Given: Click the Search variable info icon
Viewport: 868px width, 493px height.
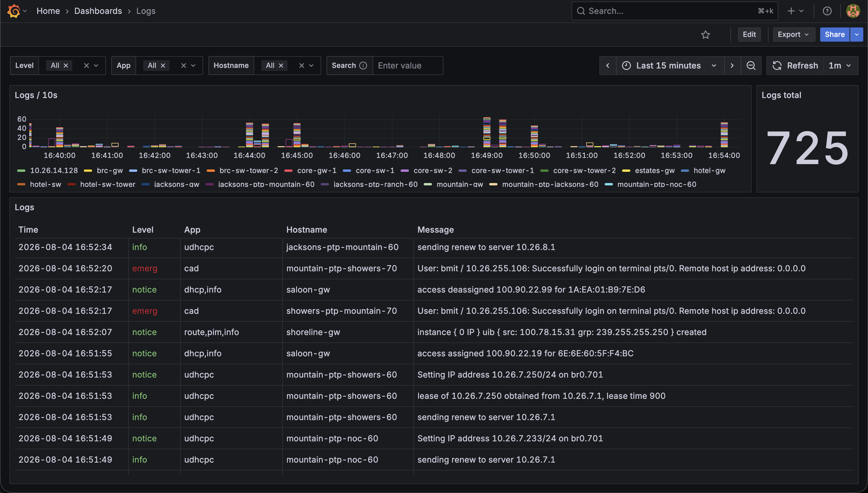Looking at the screenshot, I should click(x=363, y=65).
